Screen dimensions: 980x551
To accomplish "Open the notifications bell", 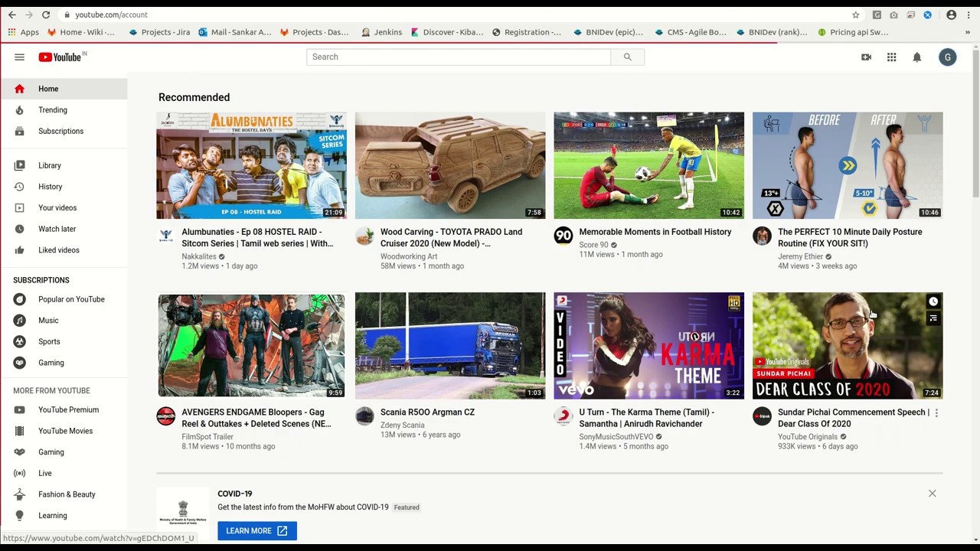I will (x=916, y=57).
